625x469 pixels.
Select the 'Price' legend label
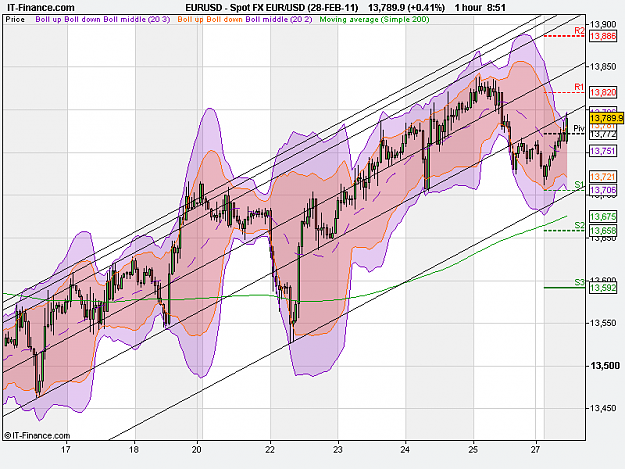click(15, 19)
